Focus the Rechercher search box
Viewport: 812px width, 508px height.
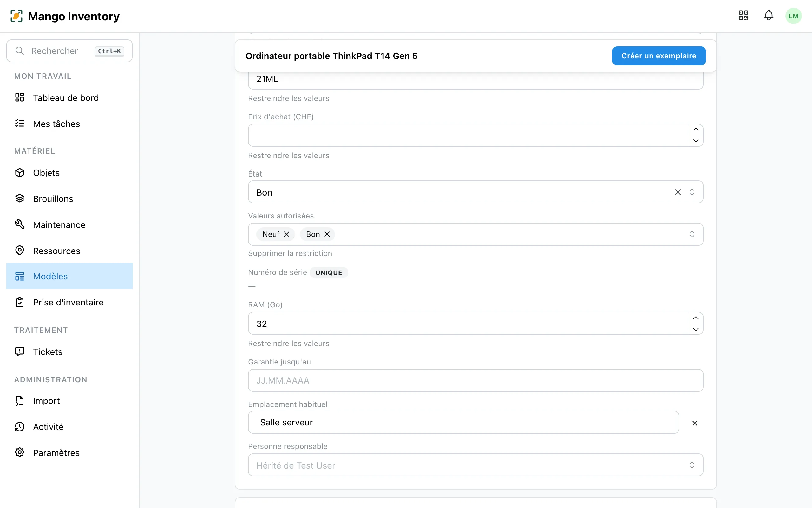coord(69,51)
